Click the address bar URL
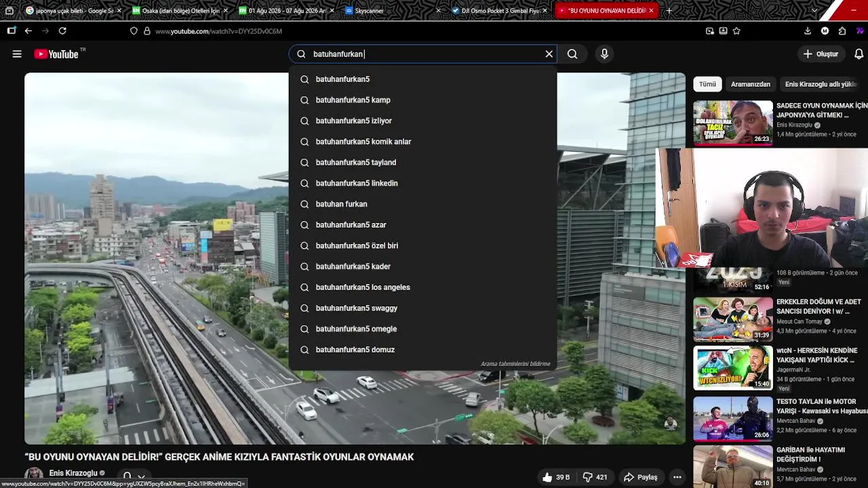The height and width of the screenshot is (488, 868). pos(218,31)
